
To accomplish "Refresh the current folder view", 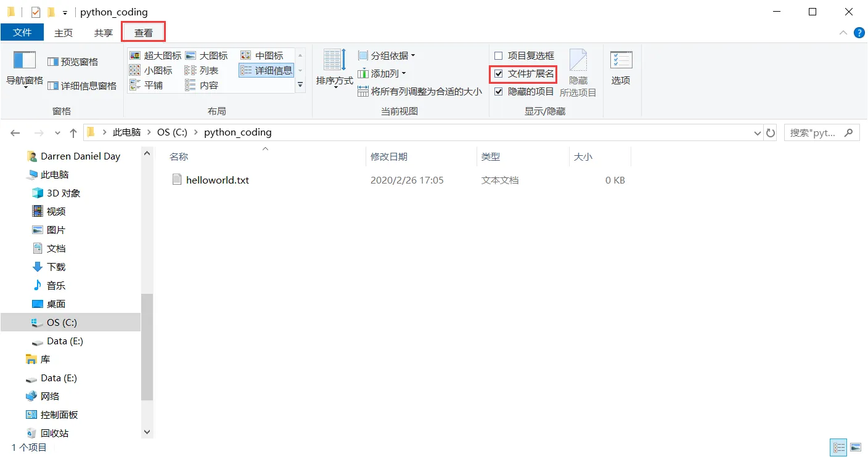I will (x=771, y=132).
